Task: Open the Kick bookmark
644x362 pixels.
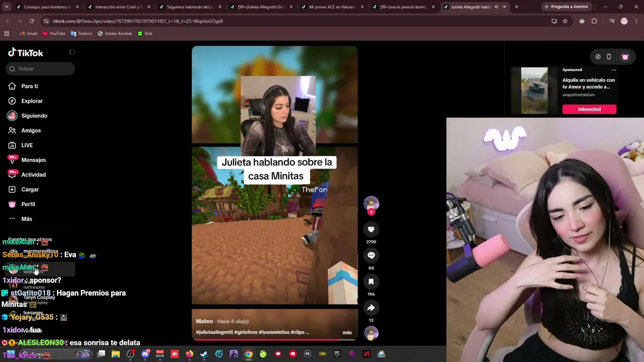Action: 145,34
